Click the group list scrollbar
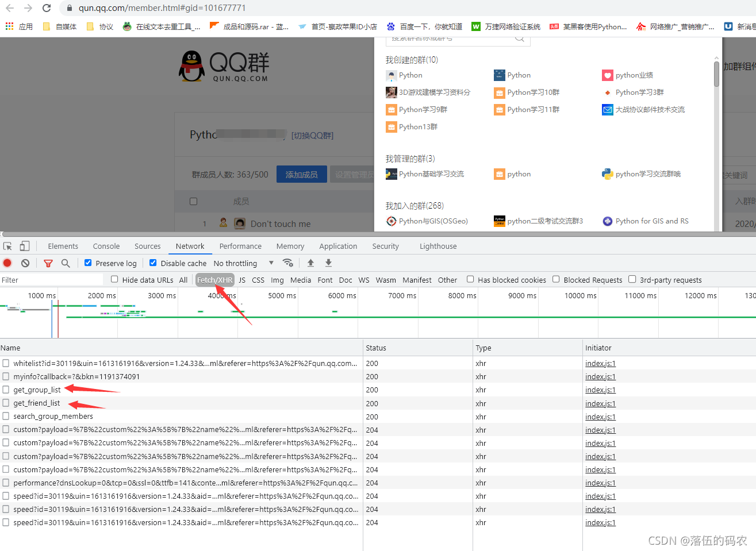The width and height of the screenshot is (756, 551). tap(716, 74)
